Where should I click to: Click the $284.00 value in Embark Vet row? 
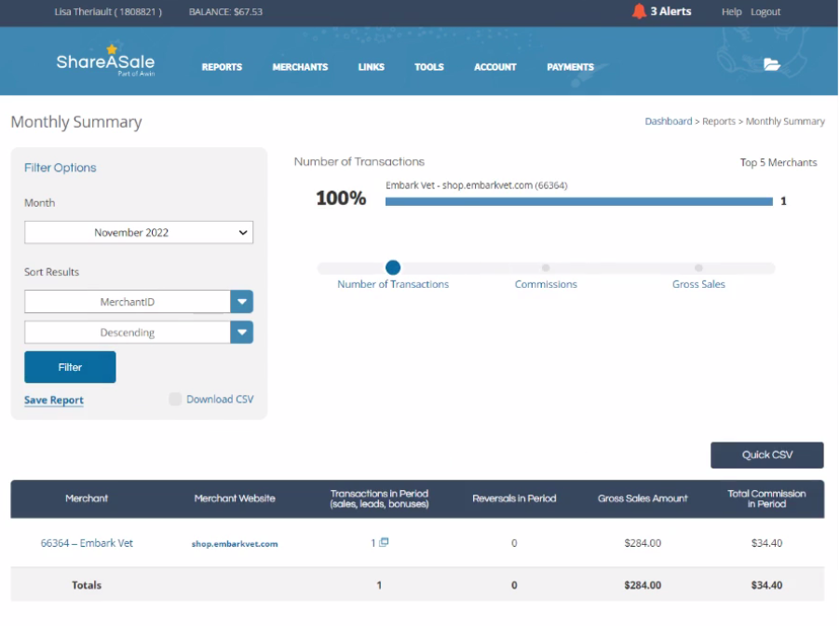coord(643,543)
